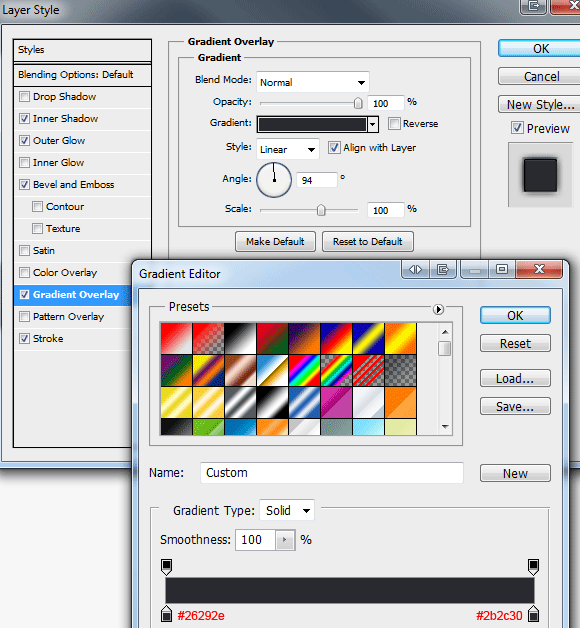Select the left black opacity stop
The image size is (580, 628).
coord(167,567)
